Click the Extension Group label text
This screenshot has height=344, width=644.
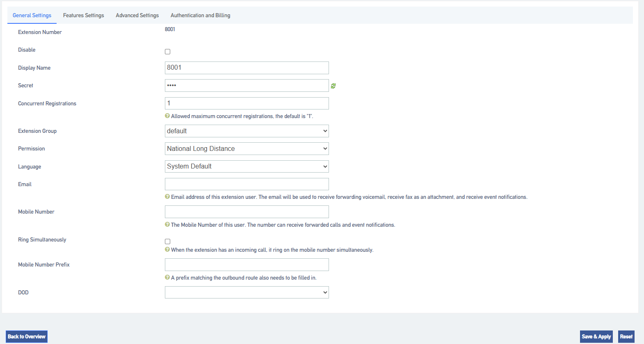37,131
